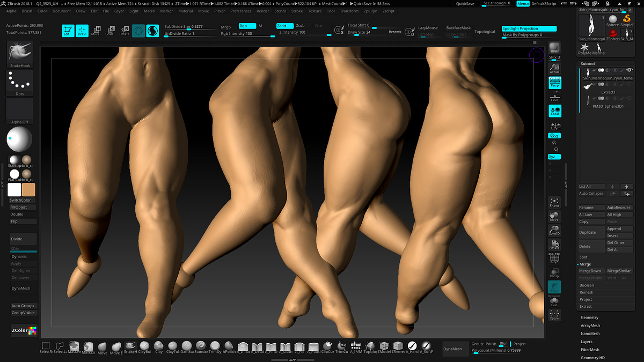Expand the FiberMesh section
The image size is (644, 362).
590,350
